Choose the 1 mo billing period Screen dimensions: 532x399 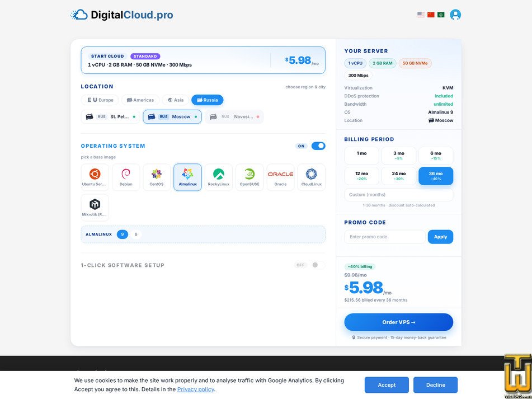click(362, 156)
